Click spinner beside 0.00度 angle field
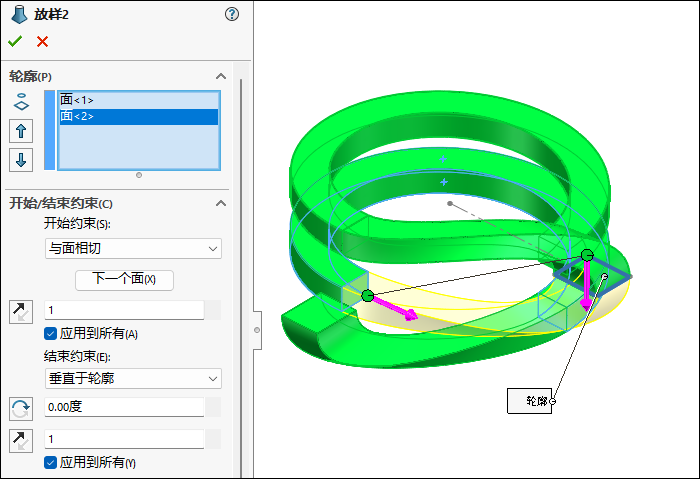Image resolution: width=700 pixels, height=479 pixels. pos(213,407)
